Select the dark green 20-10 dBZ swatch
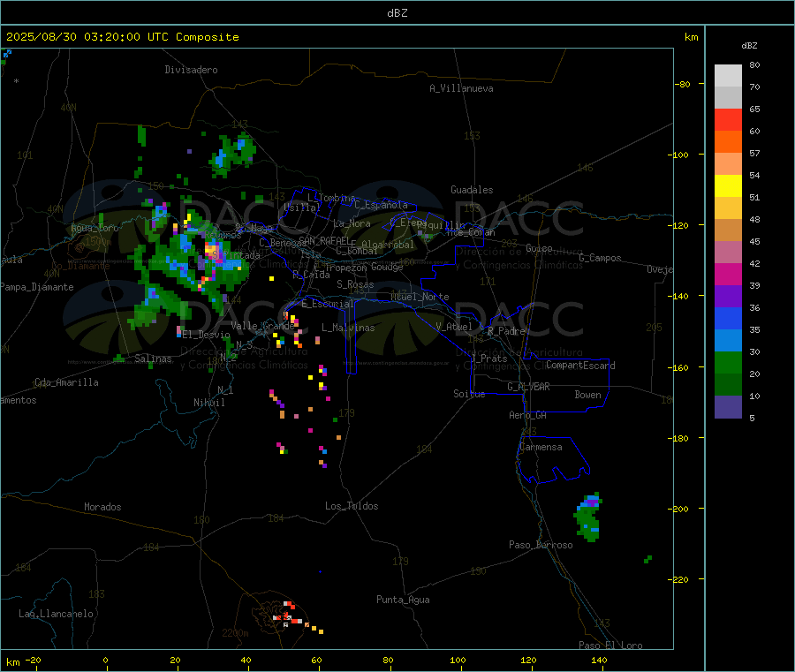Viewport: 795px width, 672px height. coord(728,385)
